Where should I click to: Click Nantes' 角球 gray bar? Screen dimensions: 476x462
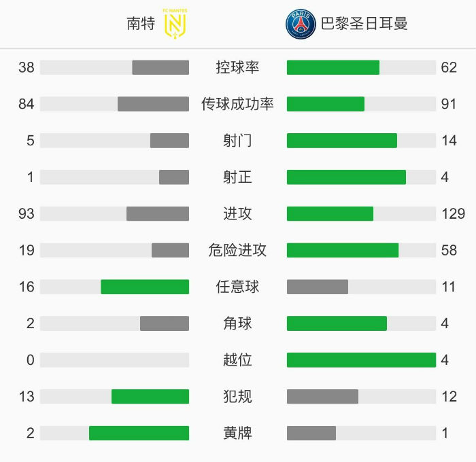pos(165,323)
